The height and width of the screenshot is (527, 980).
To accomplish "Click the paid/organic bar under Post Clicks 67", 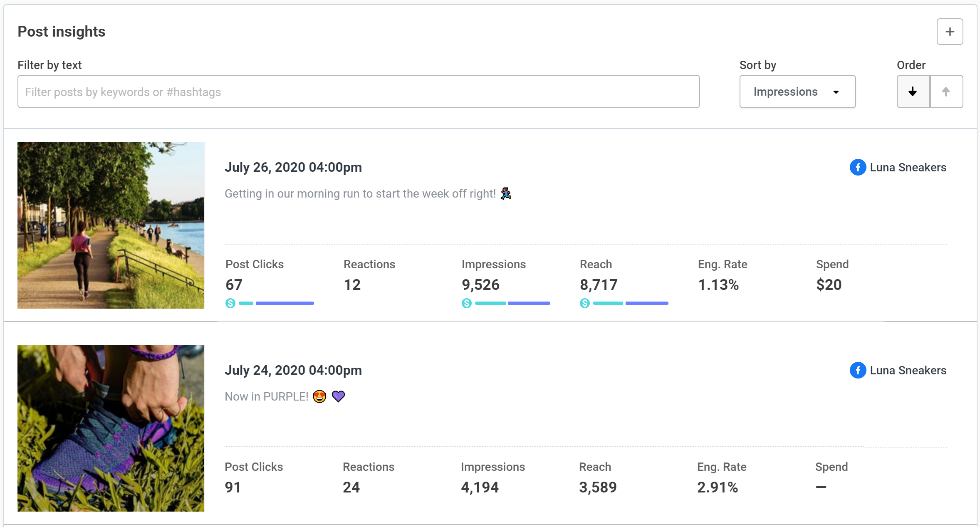I will point(276,303).
